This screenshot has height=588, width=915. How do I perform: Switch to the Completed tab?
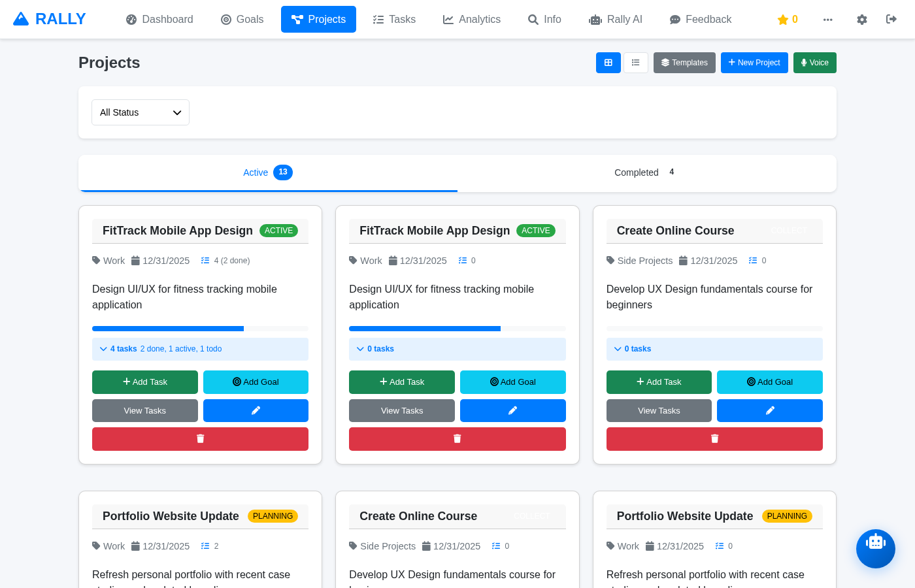[643, 172]
